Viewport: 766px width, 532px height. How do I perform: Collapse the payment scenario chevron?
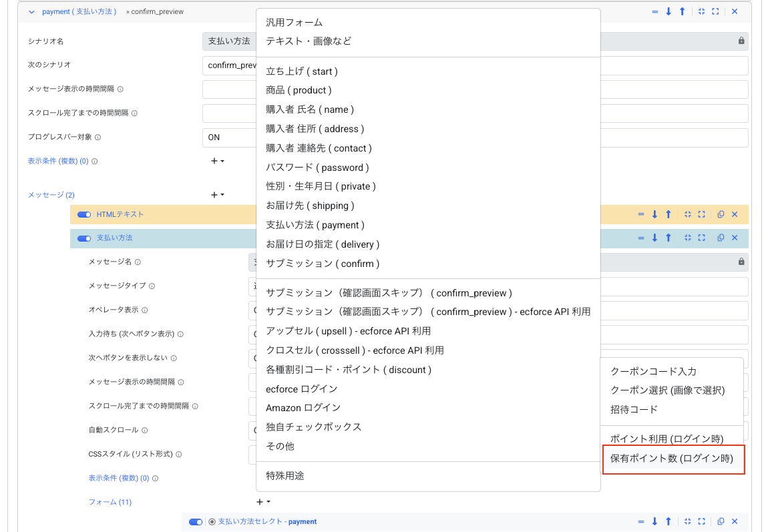pos(32,12)
